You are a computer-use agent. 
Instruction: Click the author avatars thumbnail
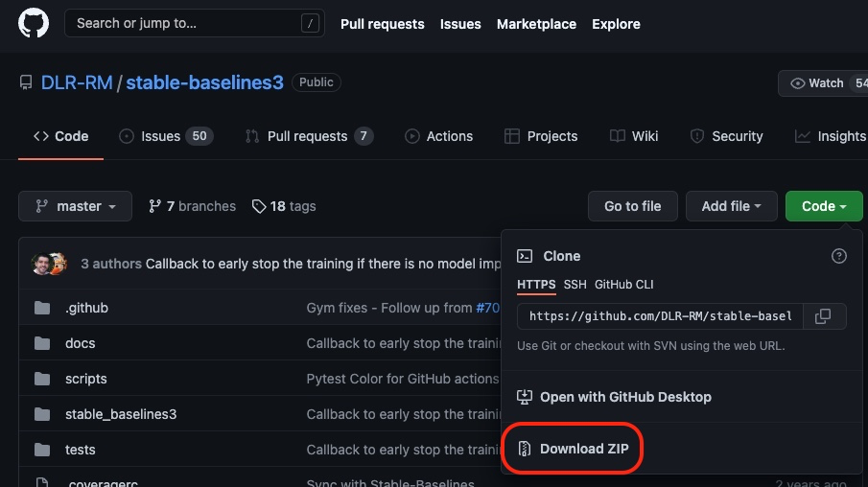(50, 264)
